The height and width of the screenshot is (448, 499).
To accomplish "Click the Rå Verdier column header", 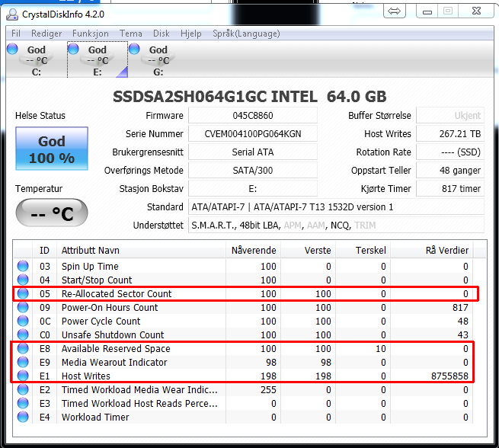I will point(432,250).
